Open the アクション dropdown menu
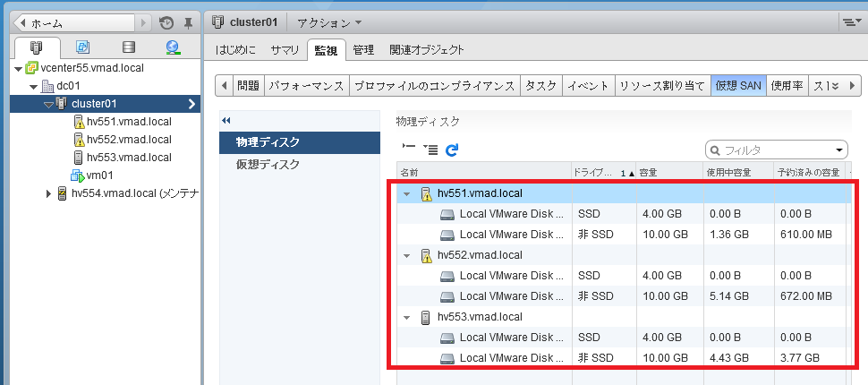This screenshot has width=868, height=385. [x=328, y=22]
